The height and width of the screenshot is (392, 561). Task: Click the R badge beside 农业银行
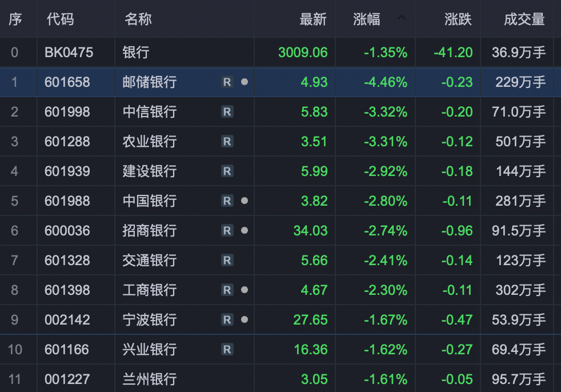pyautogui.click(x=227, y=142)
